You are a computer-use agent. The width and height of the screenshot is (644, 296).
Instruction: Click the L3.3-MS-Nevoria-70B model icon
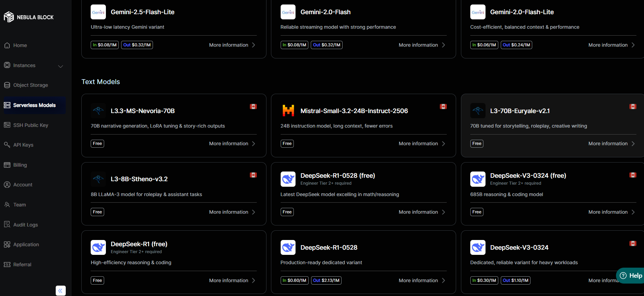click(98, 111)
